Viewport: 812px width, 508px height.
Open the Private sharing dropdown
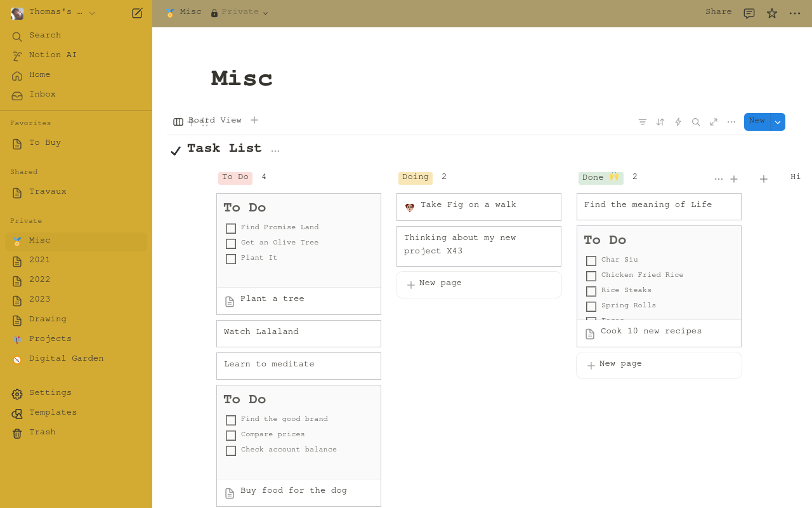(x=239, y=13)
